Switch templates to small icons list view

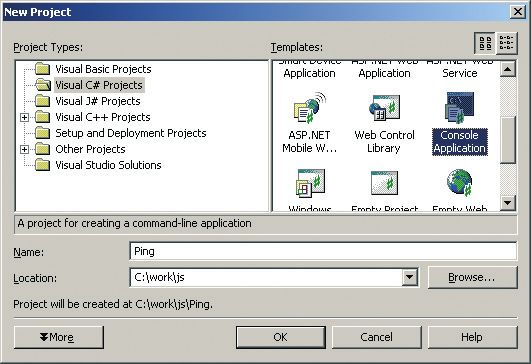point(507,43)
